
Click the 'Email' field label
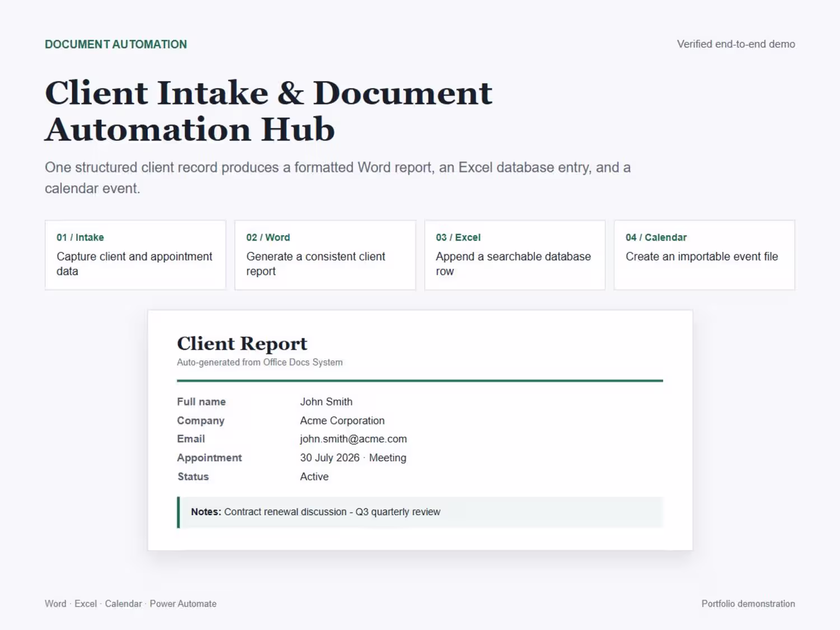[191, 439]
